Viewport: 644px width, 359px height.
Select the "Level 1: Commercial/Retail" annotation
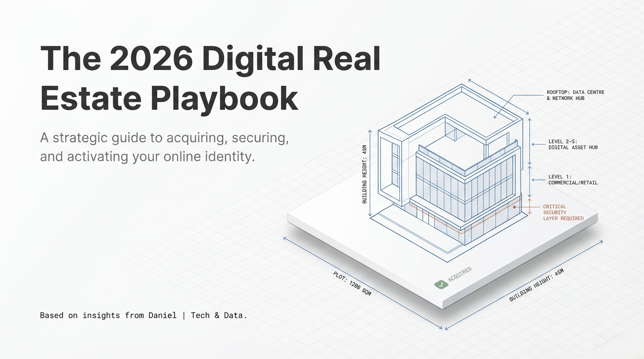tap(573, 180)
